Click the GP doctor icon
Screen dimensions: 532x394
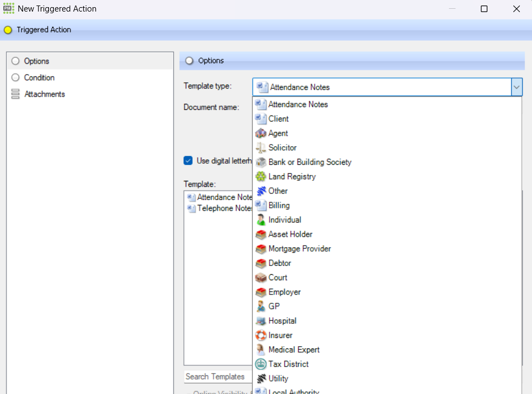pyautogui.click(x=261, y=307)
